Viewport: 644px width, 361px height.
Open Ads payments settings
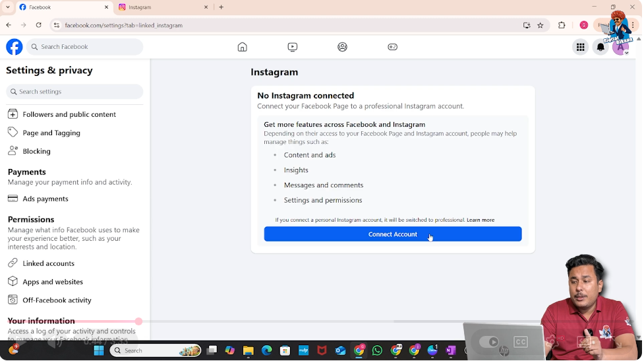(74, 199)
